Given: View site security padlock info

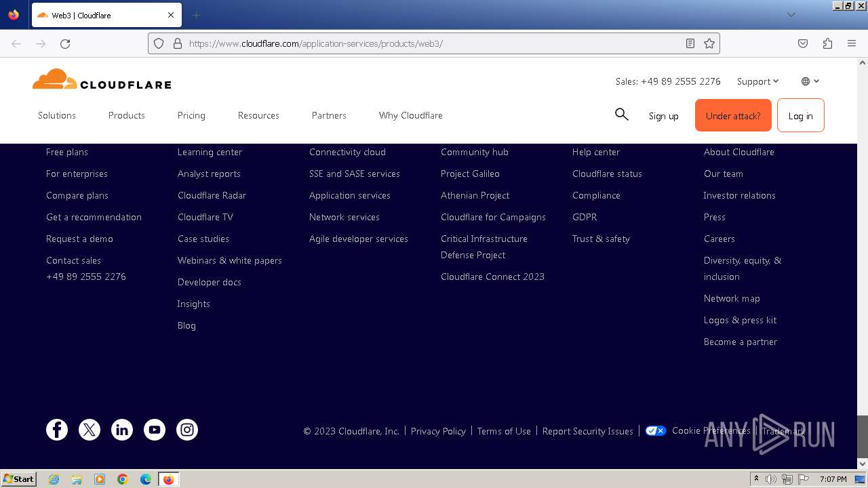Looking at the screenshot, I should pos(178,43).
